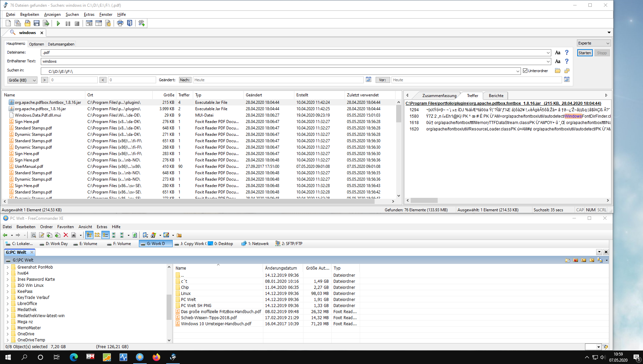The width and height of the screenshot is (643, 364).
Task: Expand the OneDrive tree folder
Action: tap(8, 334)
